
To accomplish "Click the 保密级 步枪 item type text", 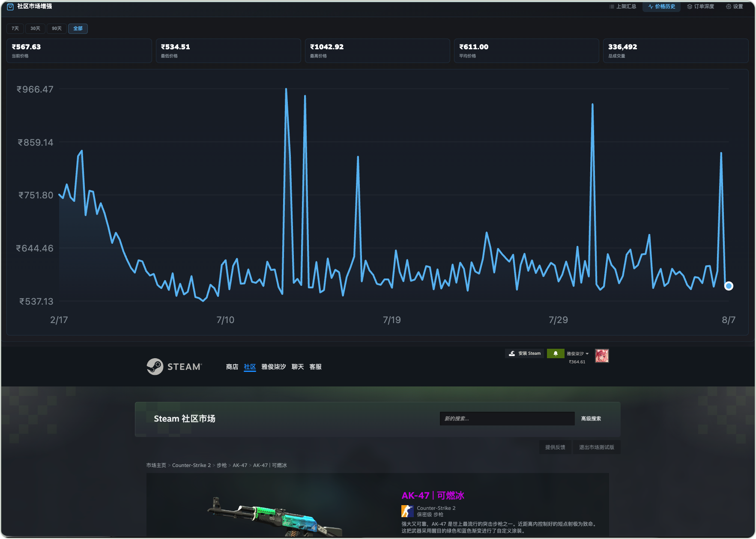I will click(x=430, y=515).
